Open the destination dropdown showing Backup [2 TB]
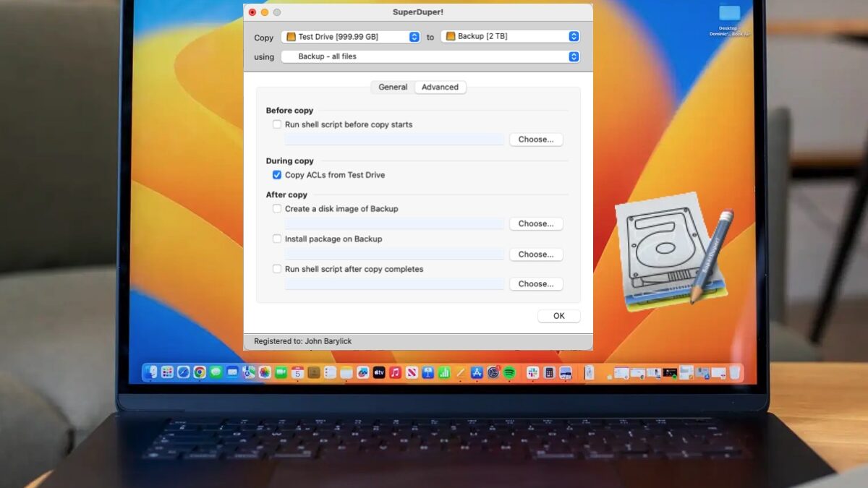Viewport: 868px width, 488px height. [x=511, y=37]
